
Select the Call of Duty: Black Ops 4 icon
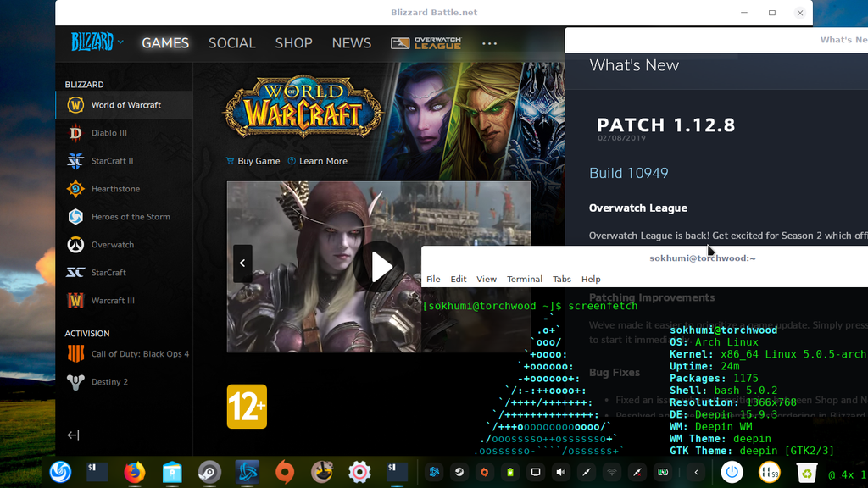[x=75, y=353]
